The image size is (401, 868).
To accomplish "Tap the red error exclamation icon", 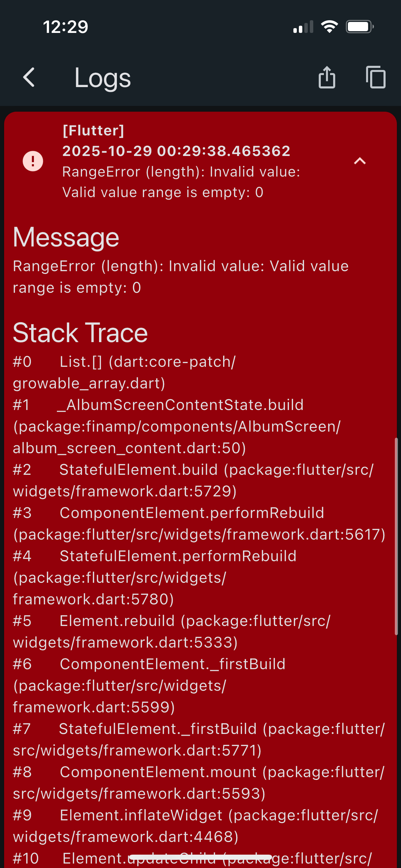I will (33, 161).
